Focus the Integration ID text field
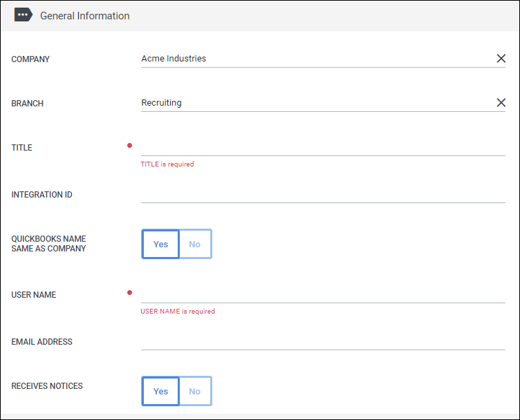The height and width of the screenshot is (420, 520). pos(323,194)
